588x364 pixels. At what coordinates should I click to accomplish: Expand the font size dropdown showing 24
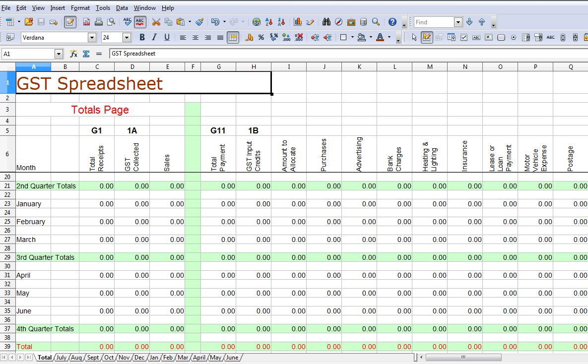pyautogui.click(x=126, y=37)
